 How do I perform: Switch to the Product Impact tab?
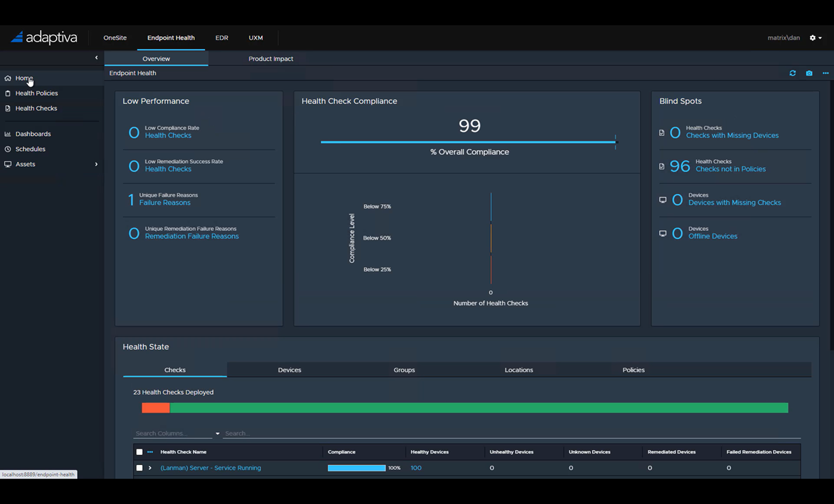point(270,59)
